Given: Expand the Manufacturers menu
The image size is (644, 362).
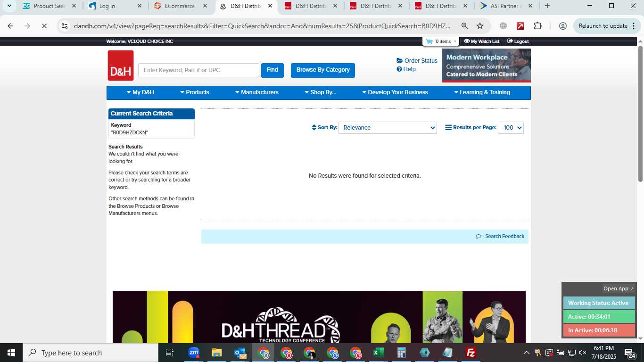Looking at the screenshot, I should [x=257, y=92].
